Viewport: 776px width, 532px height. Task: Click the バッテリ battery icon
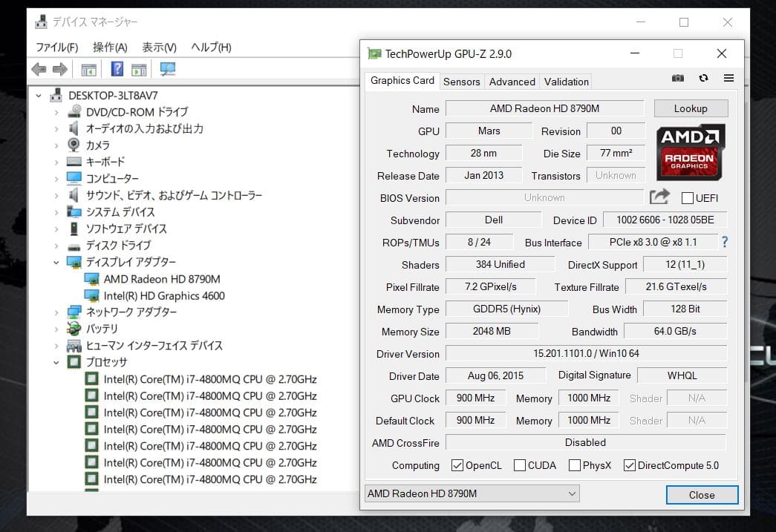[x=74, y=328]
